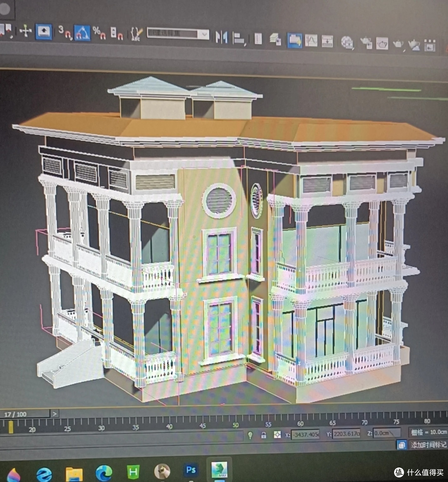Click frame 50 on the timeline ruler
448x482 pixels.
point(236,425)
